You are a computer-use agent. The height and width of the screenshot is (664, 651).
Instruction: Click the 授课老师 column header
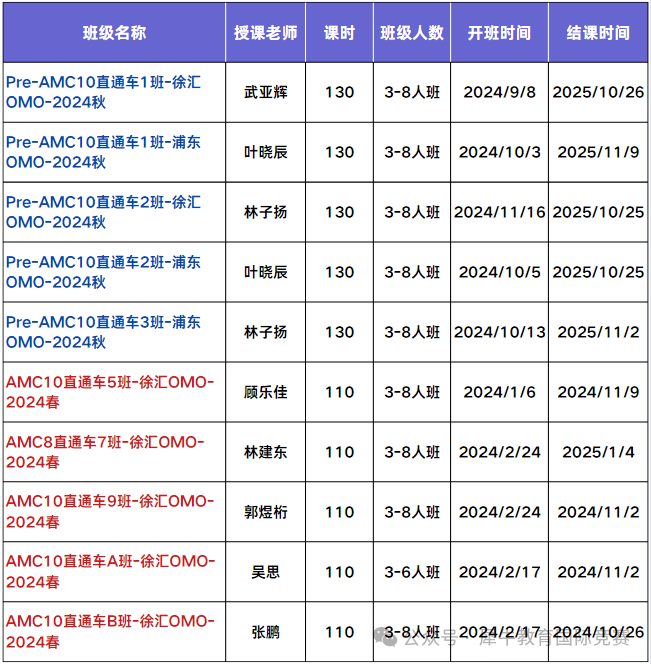[x=266, y=33]
